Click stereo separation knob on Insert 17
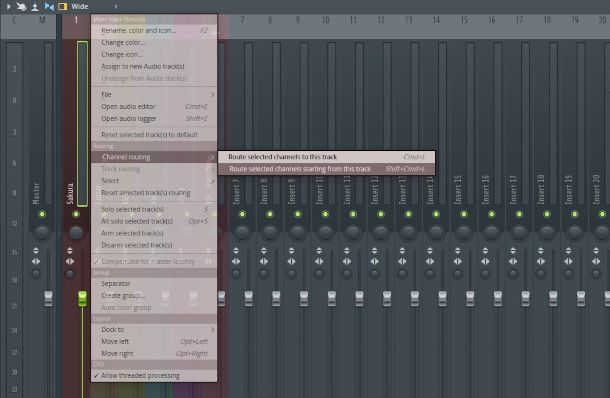The height and width of the screenshot is (398, 610). click(513, 274)
